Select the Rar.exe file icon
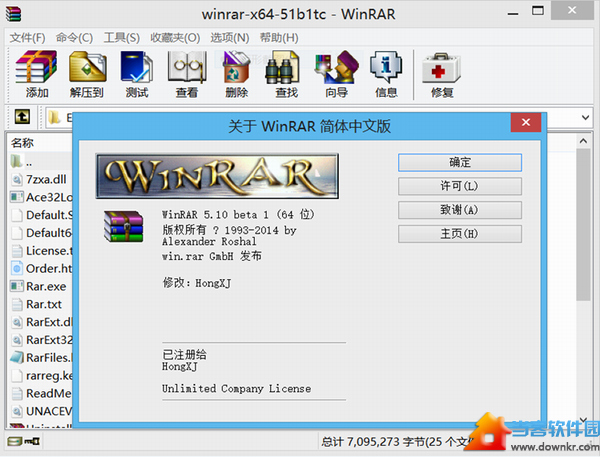The height and width of the screenshot is (457, 600). [16, 286]
